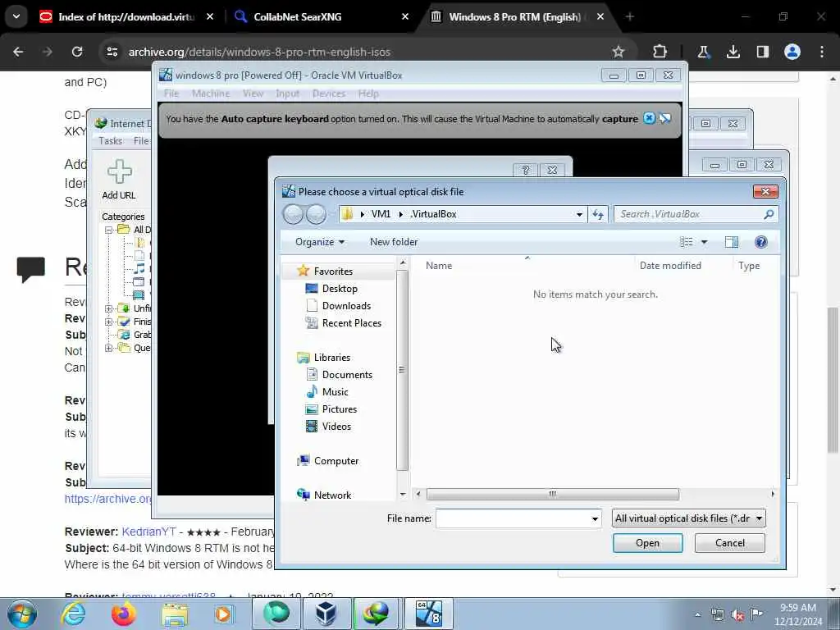Open the Organize menu

click(x=320, y=242)
